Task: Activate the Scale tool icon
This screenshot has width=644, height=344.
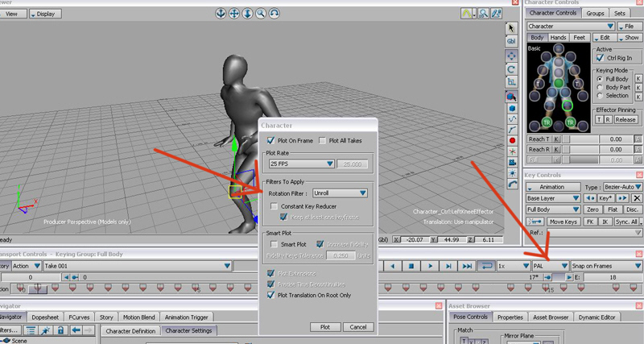Action: click(511, 83)
